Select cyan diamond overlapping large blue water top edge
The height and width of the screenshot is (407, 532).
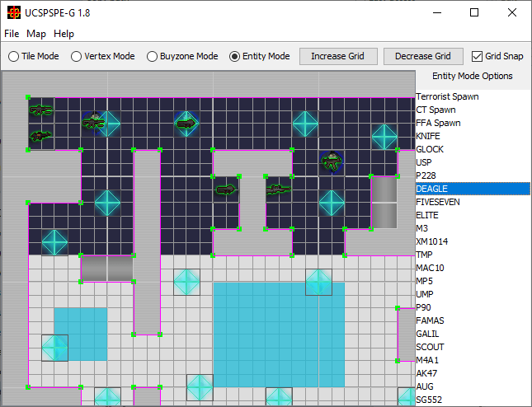pos(318,282)
